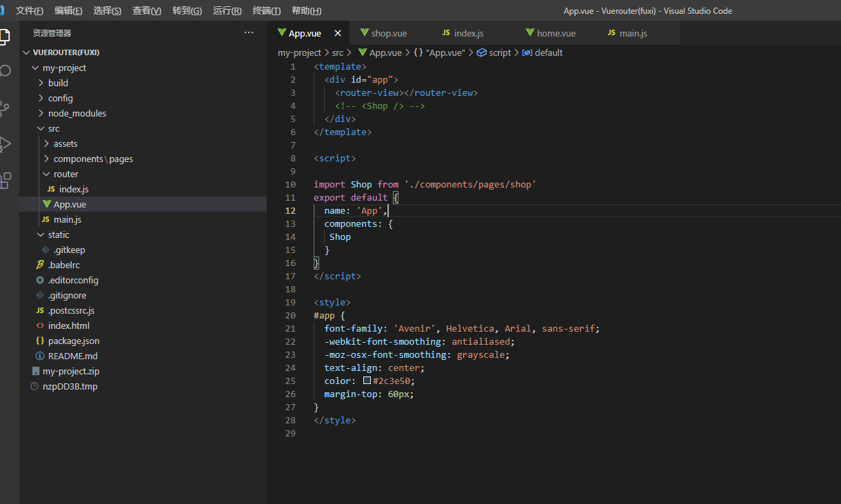841x504 pixels.
Task: Click the VS Code logo in title bar
Action: pyautogui.click(x=2, y=10)
